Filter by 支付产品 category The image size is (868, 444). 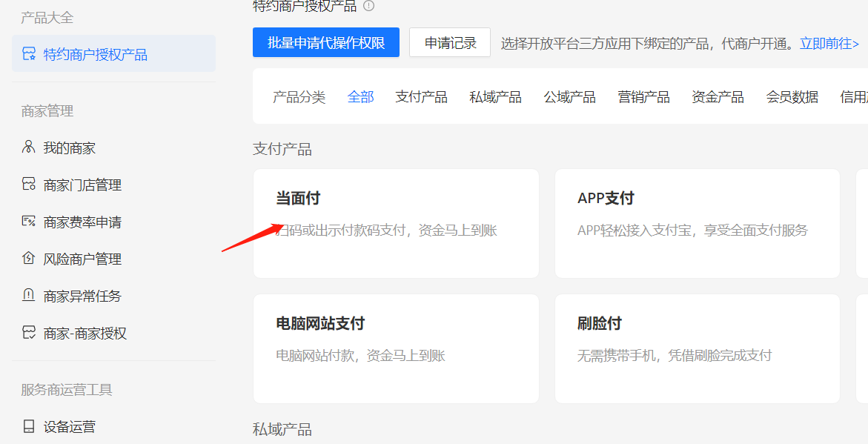(421, 97)
